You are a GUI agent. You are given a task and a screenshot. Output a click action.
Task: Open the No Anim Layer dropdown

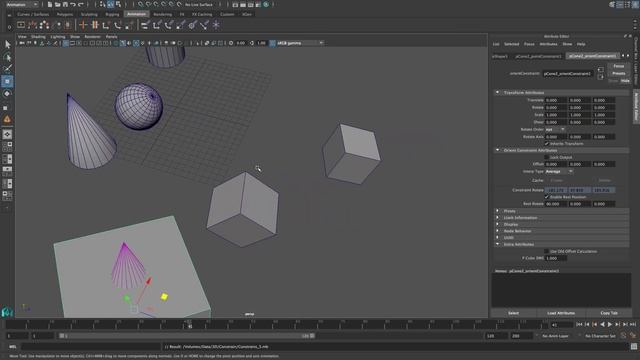click(557, 336)
